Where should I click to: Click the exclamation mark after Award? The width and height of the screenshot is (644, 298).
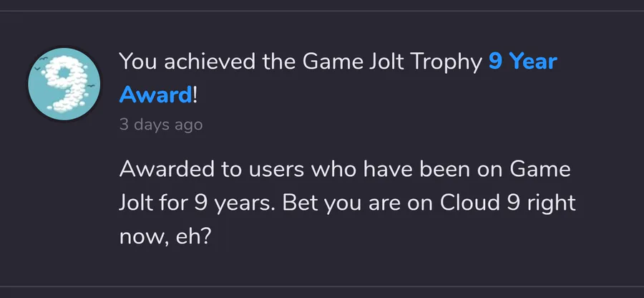click(195, 95)
